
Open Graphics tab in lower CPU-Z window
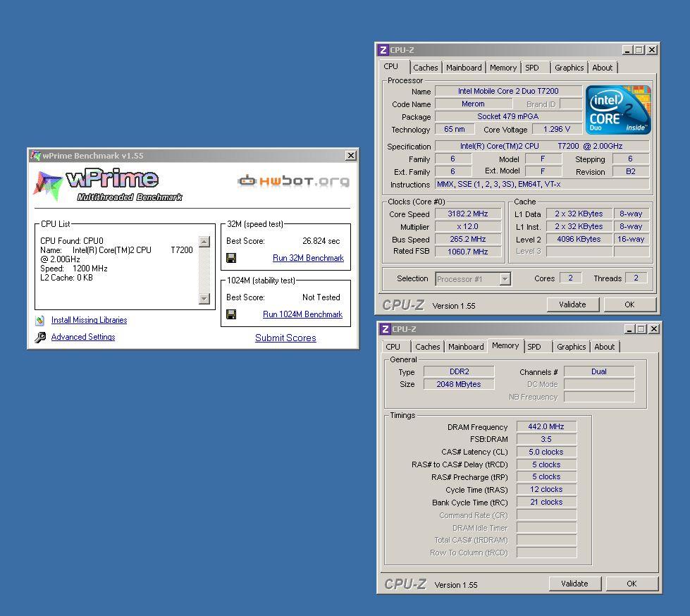(571, 347)
